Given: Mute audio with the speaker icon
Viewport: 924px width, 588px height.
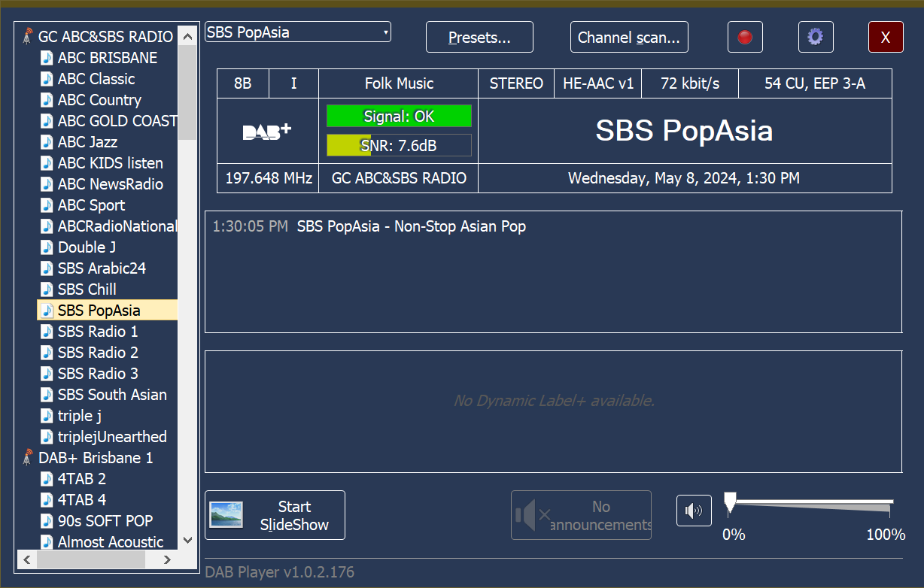Looking at the screenshot, I should 693,511.
